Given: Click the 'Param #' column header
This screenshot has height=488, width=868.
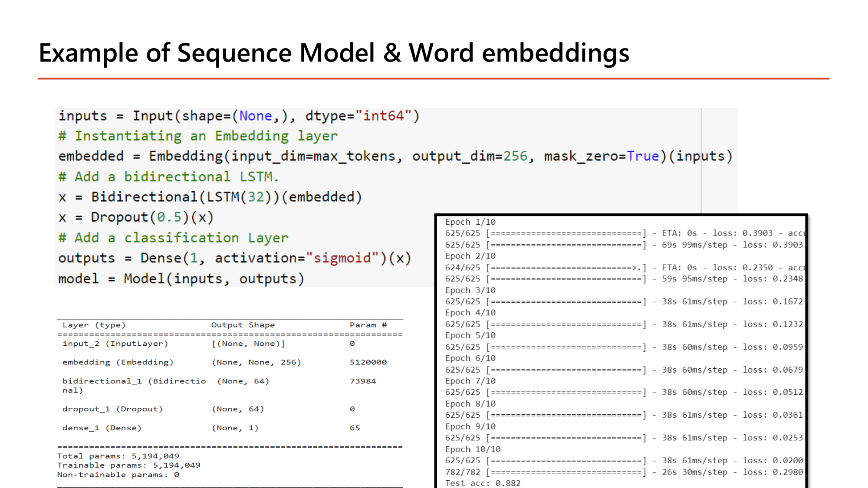Looking at the screenshot, I should [x=368, y=325].
